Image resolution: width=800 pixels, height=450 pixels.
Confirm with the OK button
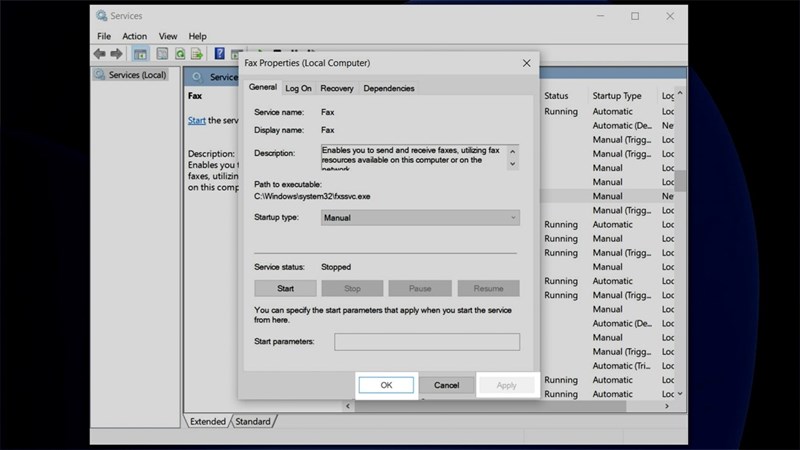pos(386,385)
